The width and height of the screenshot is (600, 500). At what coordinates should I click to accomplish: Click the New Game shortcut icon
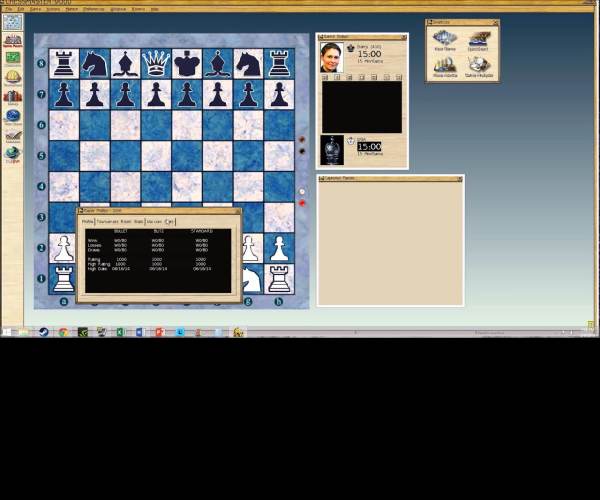point(445,41)
